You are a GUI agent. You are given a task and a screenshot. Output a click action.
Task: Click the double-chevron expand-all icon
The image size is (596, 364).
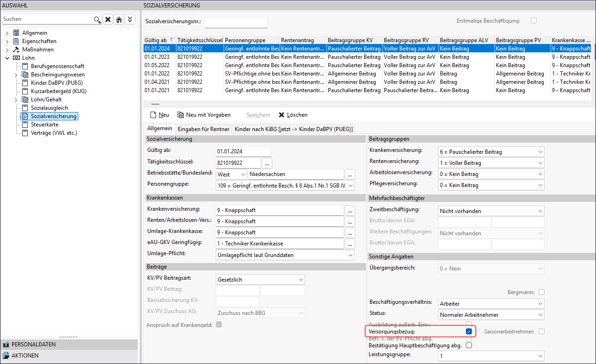pyautogui.click(x=130, y=19)
